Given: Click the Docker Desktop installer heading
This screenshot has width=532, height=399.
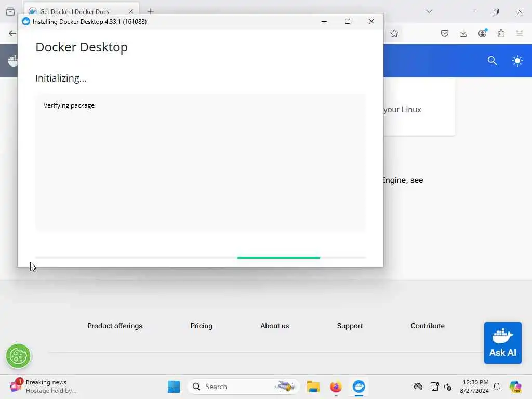Looking at the screenshot, I should [x=82, y=47].
